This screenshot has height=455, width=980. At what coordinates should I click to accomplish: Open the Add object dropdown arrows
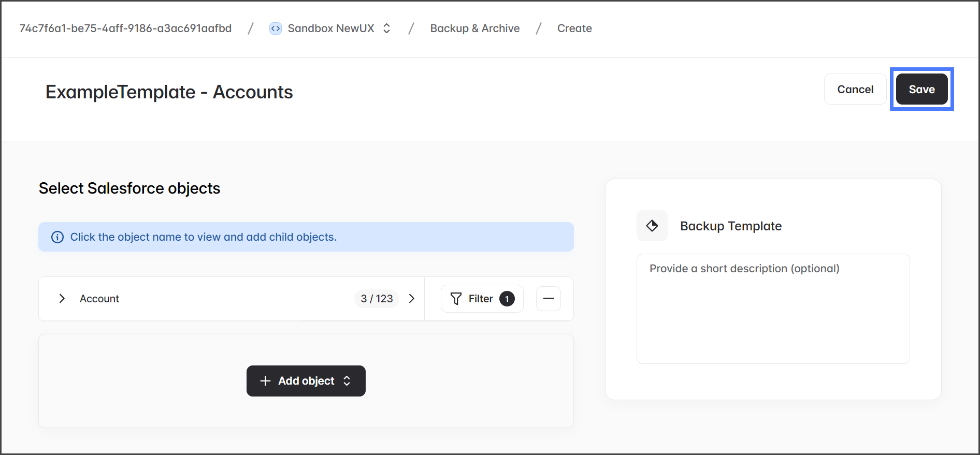tap(347, 381)
